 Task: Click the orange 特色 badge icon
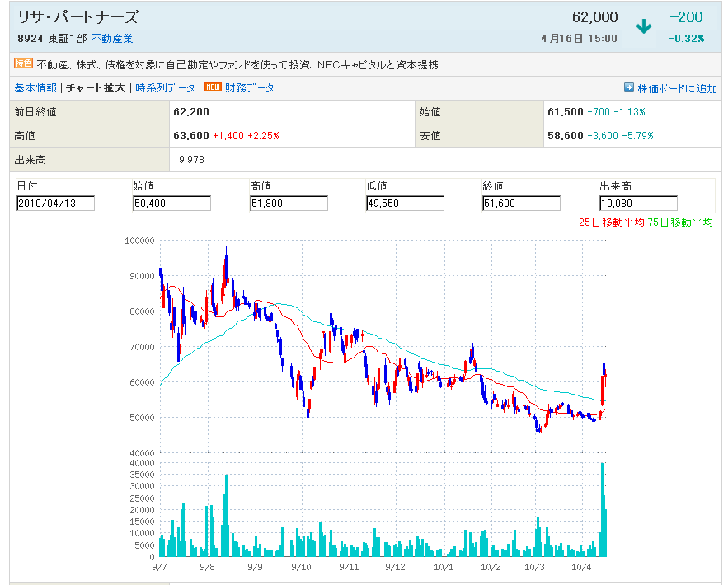click(23, 63)
